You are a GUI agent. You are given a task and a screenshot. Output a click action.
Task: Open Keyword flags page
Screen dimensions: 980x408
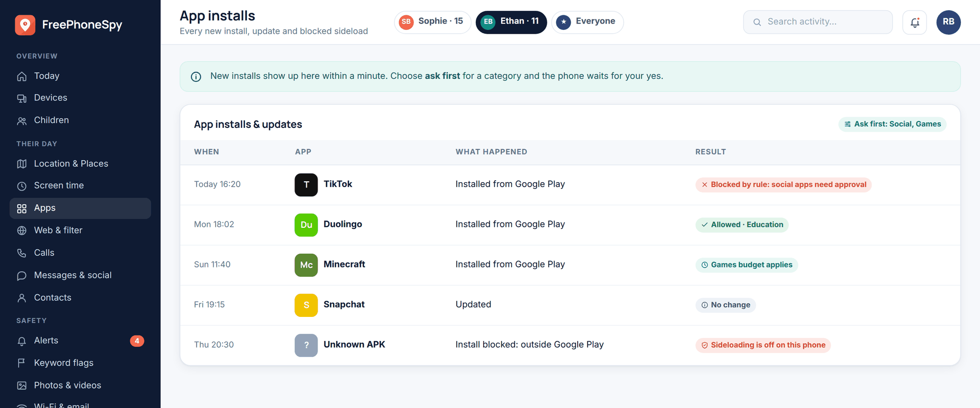tap(80, 363)
